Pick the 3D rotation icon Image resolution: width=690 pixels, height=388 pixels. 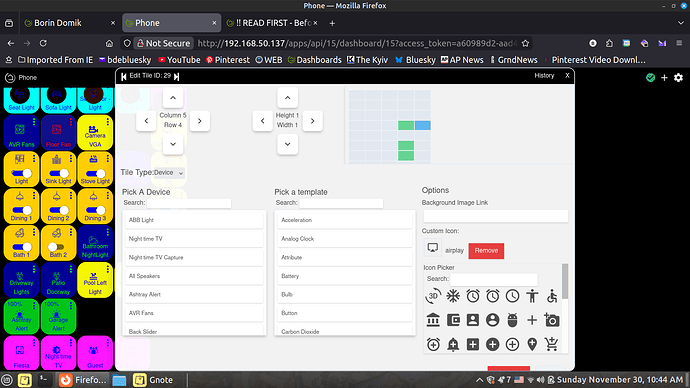433,296
